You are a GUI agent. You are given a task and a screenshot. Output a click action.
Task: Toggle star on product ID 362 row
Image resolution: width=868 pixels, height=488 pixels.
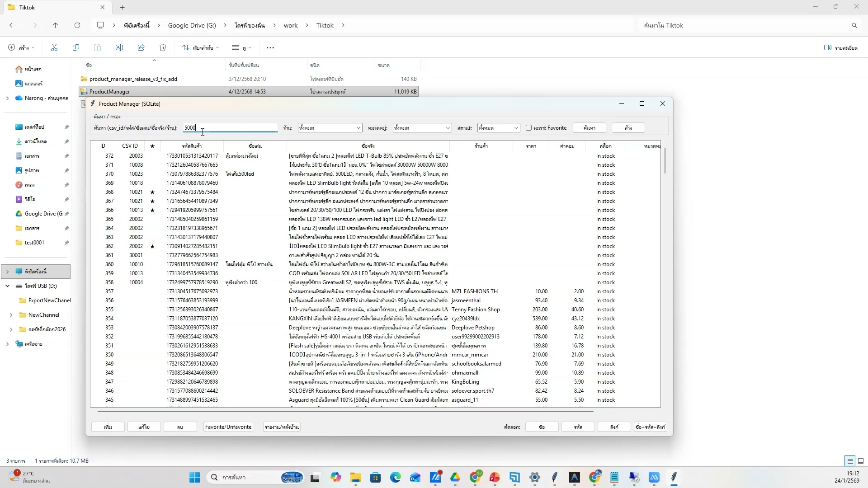click(152, 246)
